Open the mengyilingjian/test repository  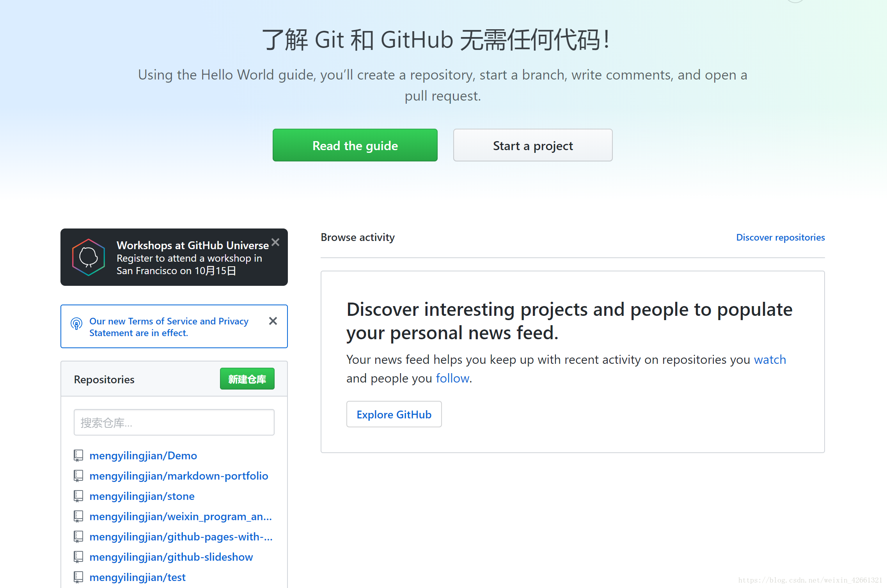tap(137, 577)
